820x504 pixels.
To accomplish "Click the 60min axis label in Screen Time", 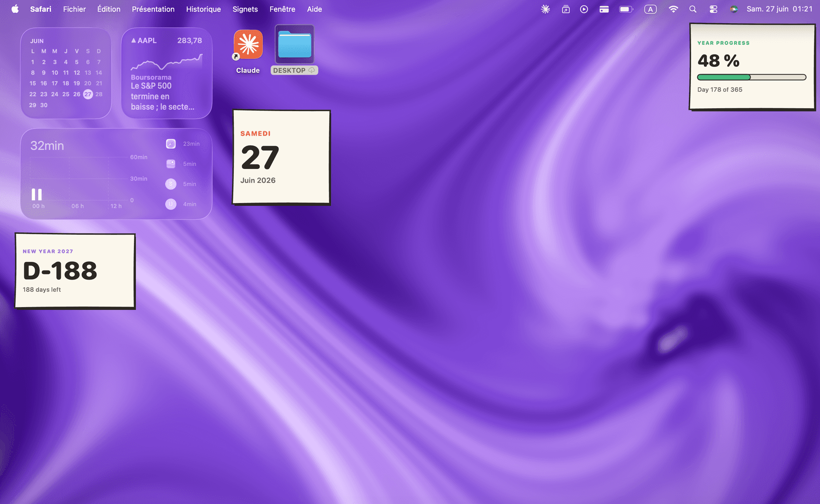I will (139, 157).
